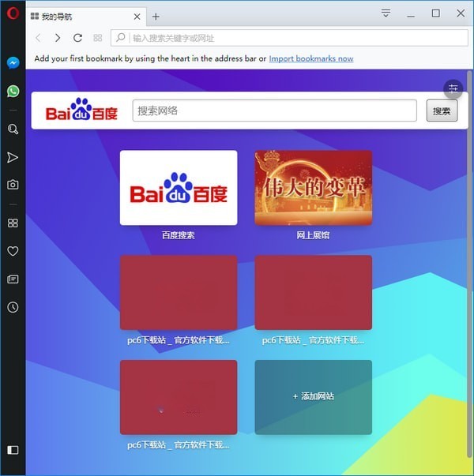This screenshot has width=474, height=476.
Task: Open history via the sidebar clock icon
Action: (x=13, y=307)
